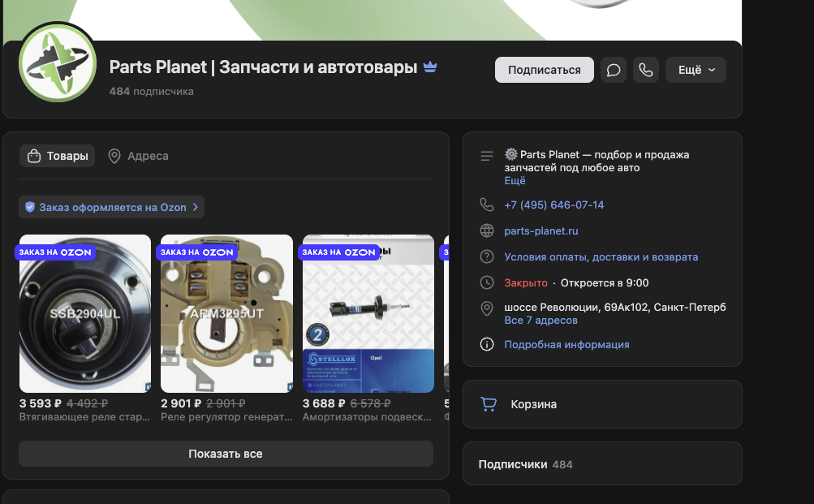Click the 3 688 ₽ price

point(324,403)
